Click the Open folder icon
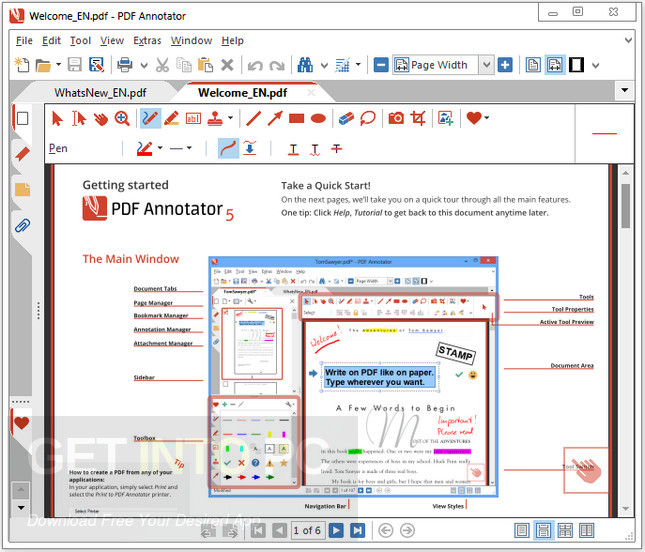The height and width of the screenshot is (552, 645). (x=43, y=65)
